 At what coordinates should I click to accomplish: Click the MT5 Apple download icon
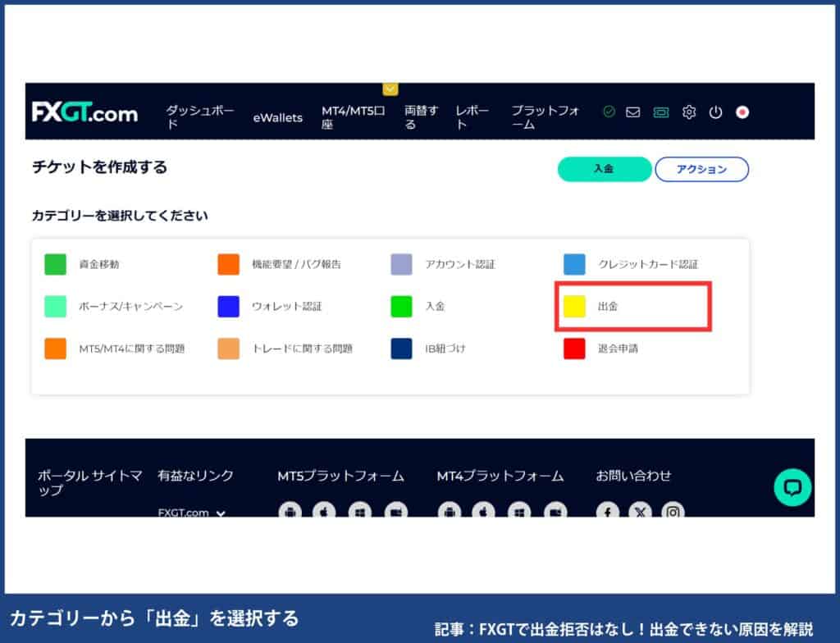323,511
